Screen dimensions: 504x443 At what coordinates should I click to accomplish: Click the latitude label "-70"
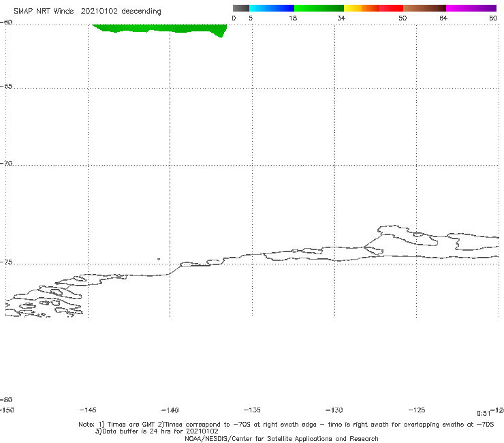click(6, 164)
